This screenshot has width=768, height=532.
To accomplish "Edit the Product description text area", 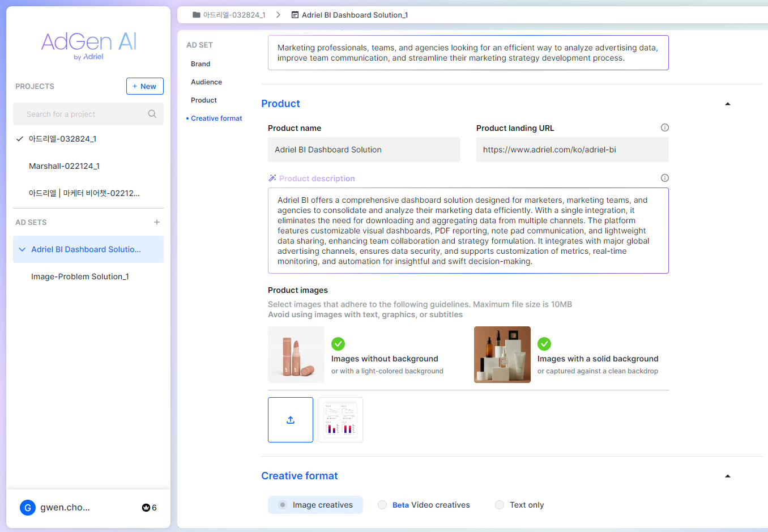I will (468, 231).
